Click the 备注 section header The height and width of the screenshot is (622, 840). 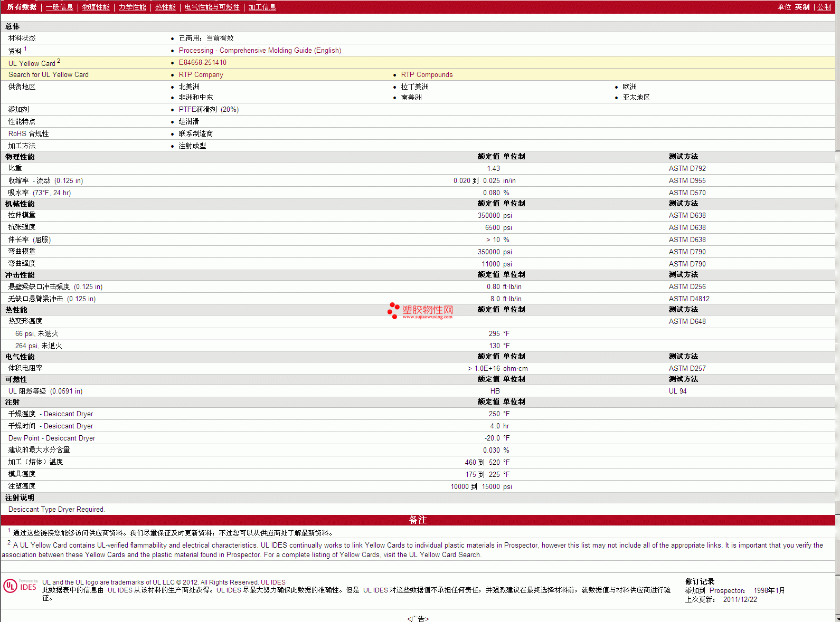418,520
